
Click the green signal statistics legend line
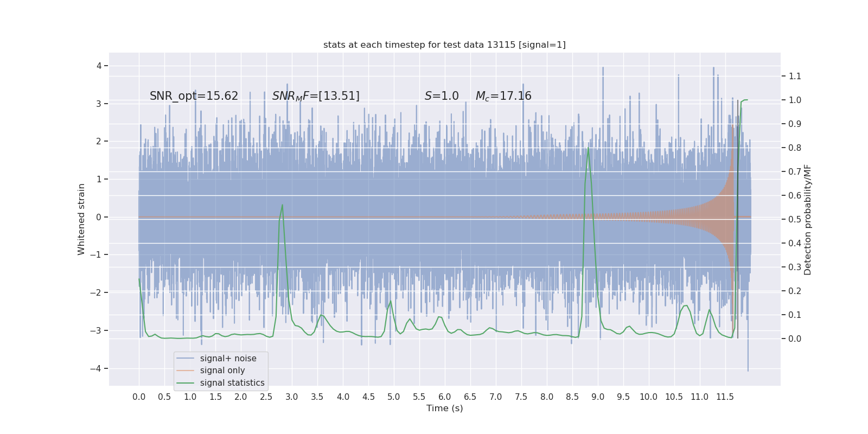[x=185, y=383]
